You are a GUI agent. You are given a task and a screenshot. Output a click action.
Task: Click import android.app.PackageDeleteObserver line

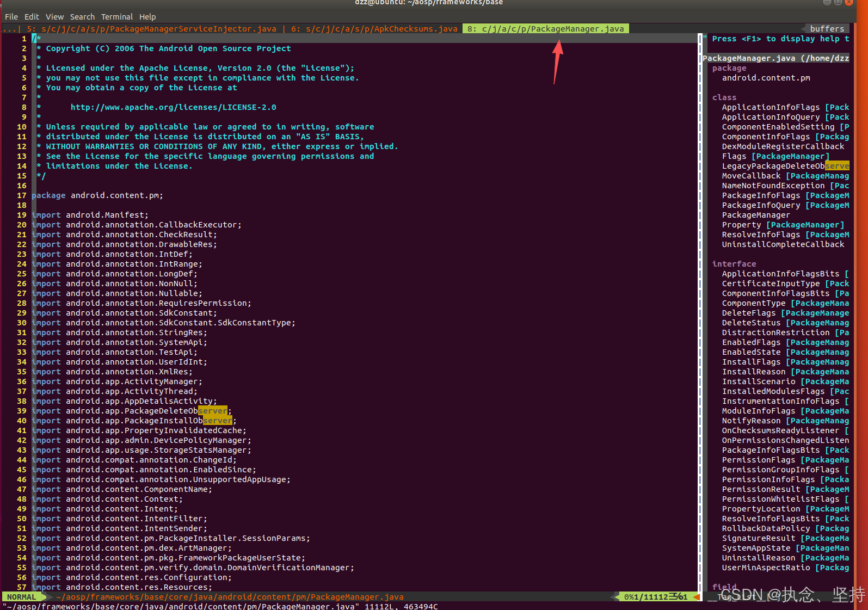coord(132,411)
